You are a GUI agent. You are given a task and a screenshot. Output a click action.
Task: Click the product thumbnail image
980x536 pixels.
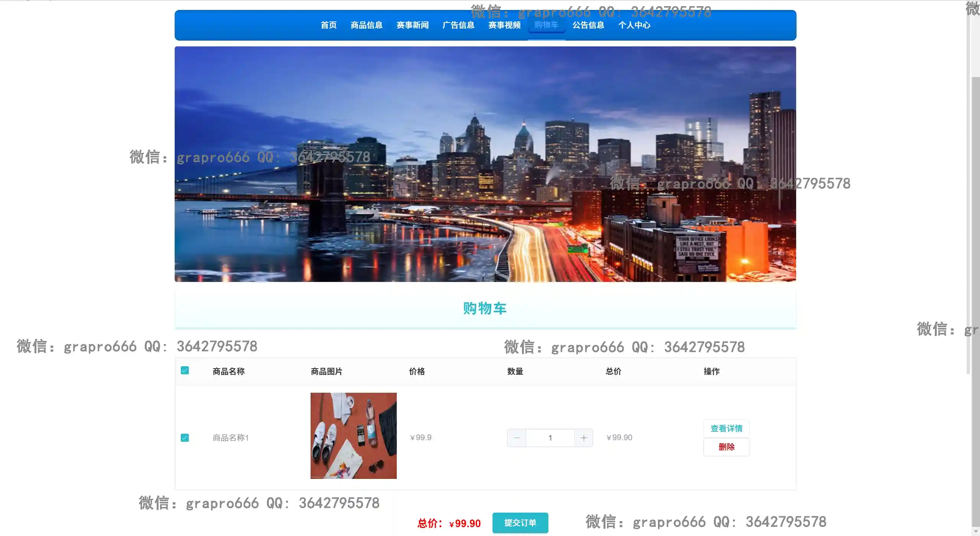pyautogui.click(x=353, y=436)
